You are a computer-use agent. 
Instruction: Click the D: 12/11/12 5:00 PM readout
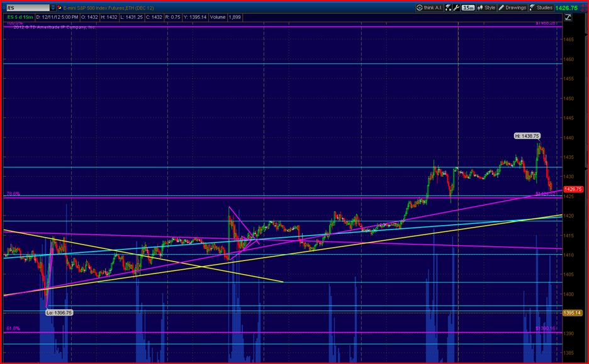click(57, 17)
